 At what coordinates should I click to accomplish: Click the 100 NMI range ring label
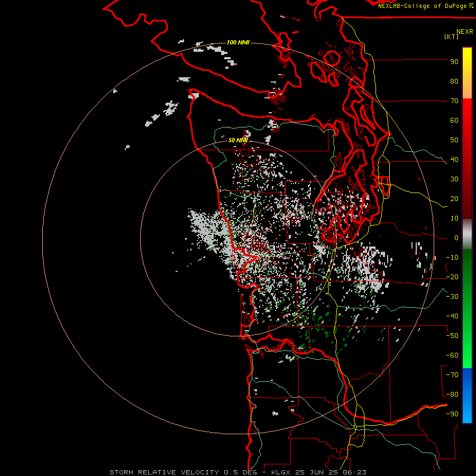238,42
